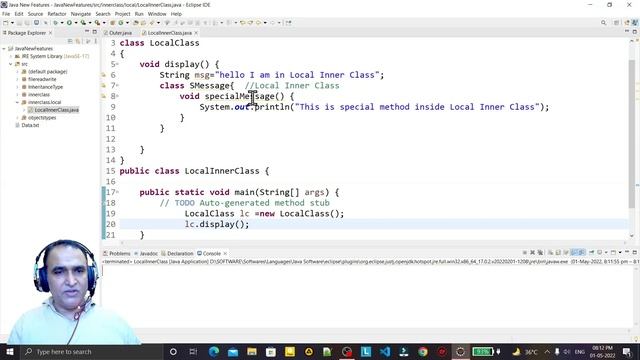The height and width of the screenshot is (360, 640).
Task: Click the Terminate console icon
Action: [525, 253]
